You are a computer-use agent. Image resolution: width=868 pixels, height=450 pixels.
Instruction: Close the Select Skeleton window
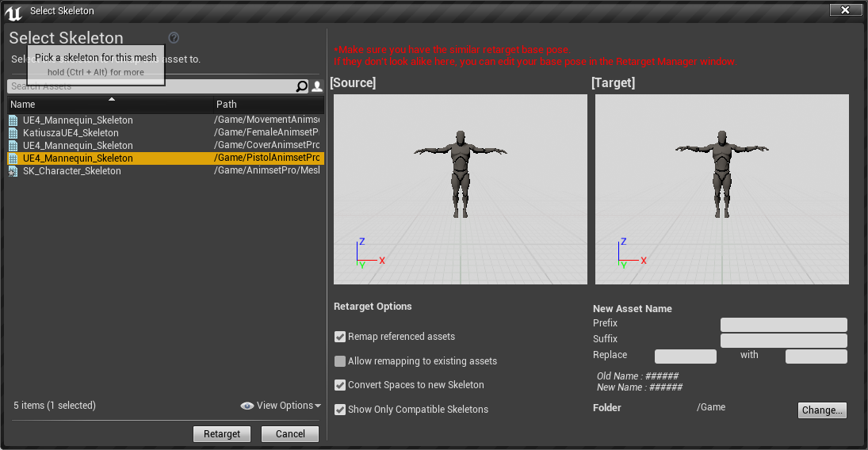point(845,10)
